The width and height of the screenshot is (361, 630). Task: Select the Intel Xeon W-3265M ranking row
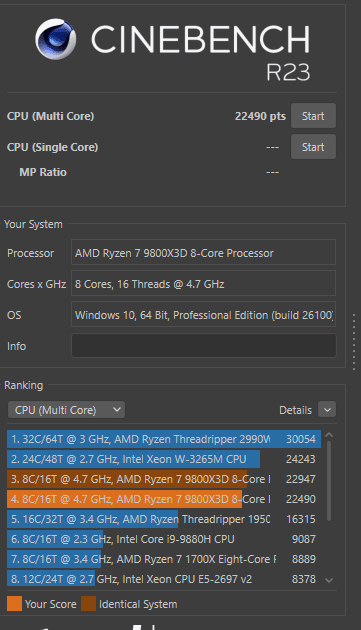(x=164, y=459)
